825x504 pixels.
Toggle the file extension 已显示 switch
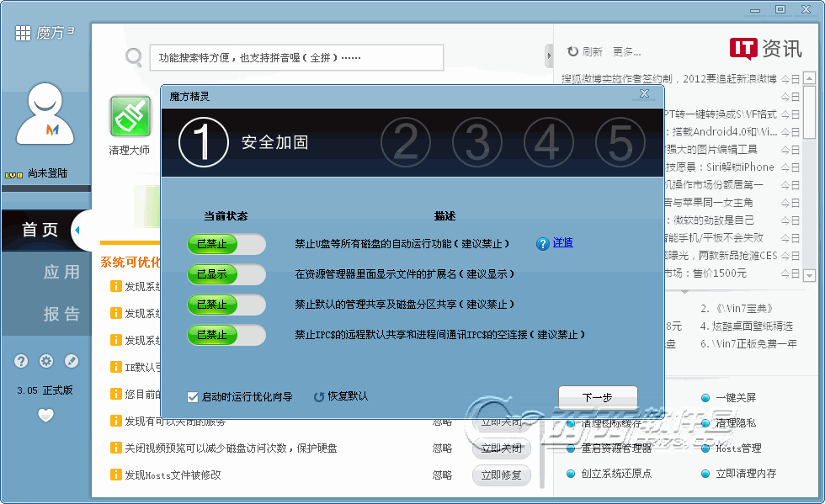226,274
